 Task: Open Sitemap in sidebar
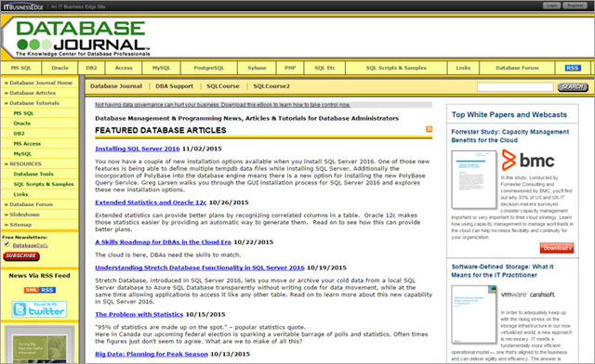pyautogui.click(x=20, y=225)
